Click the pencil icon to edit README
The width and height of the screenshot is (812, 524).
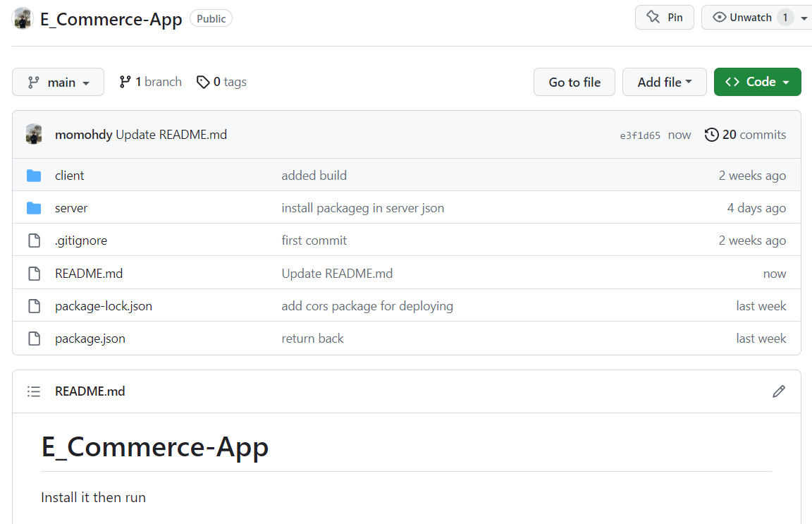tap(778, 391)
